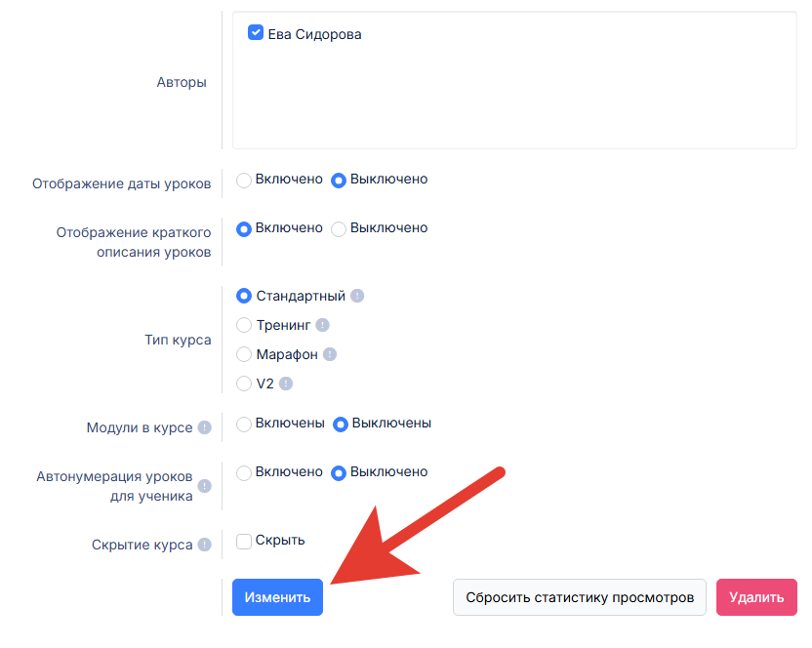812x648 pixels.
Task: Select the Тренинг course type
Action: coord(244,325)
